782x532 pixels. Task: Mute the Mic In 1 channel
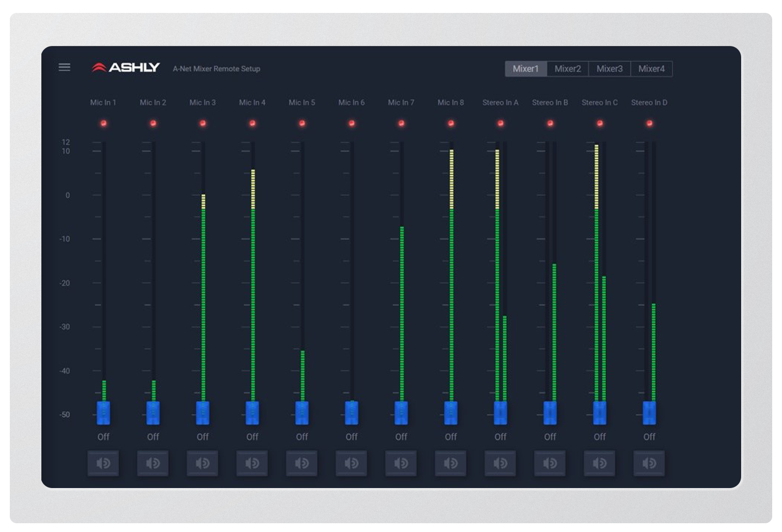click(103, 463)
